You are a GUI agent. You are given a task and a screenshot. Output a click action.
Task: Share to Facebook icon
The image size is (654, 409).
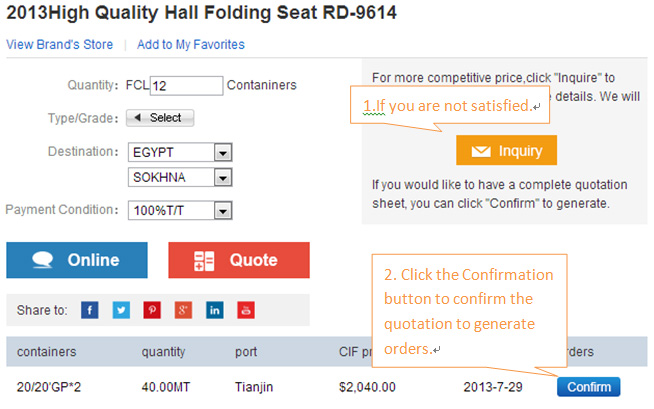point(90,310)
